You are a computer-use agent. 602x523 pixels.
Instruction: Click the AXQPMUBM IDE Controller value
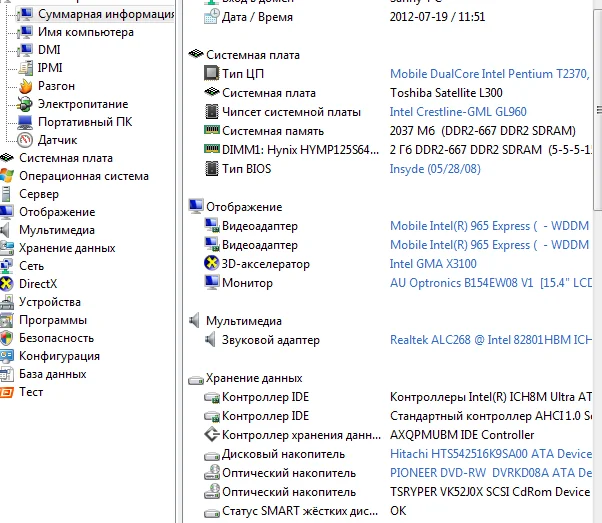click(x=462, y=435)
